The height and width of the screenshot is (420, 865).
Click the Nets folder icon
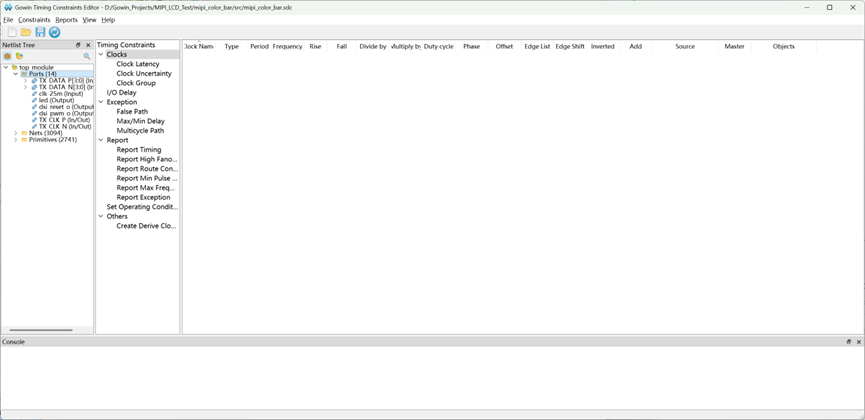coord(24,133)
